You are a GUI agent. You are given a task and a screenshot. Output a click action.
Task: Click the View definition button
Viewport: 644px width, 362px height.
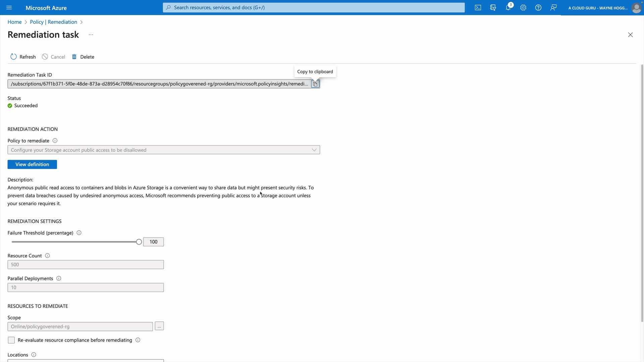[32, 164]
